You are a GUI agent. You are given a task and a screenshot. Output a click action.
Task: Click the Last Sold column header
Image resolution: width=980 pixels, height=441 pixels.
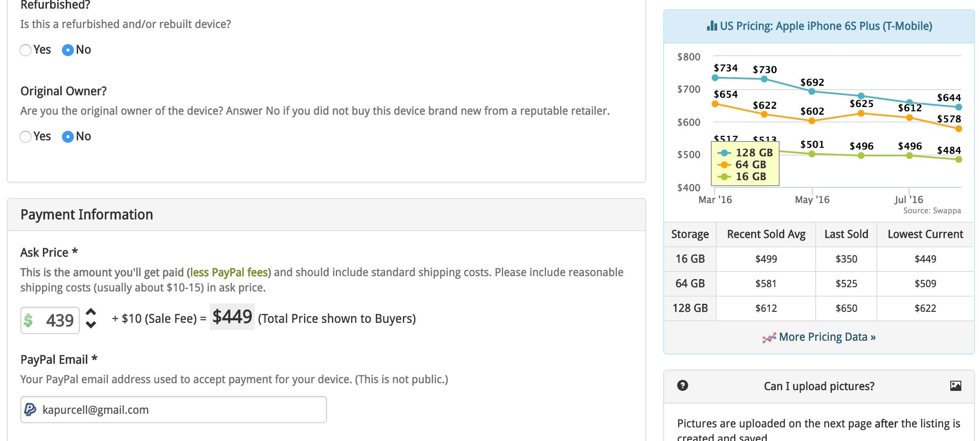[846, 235]
